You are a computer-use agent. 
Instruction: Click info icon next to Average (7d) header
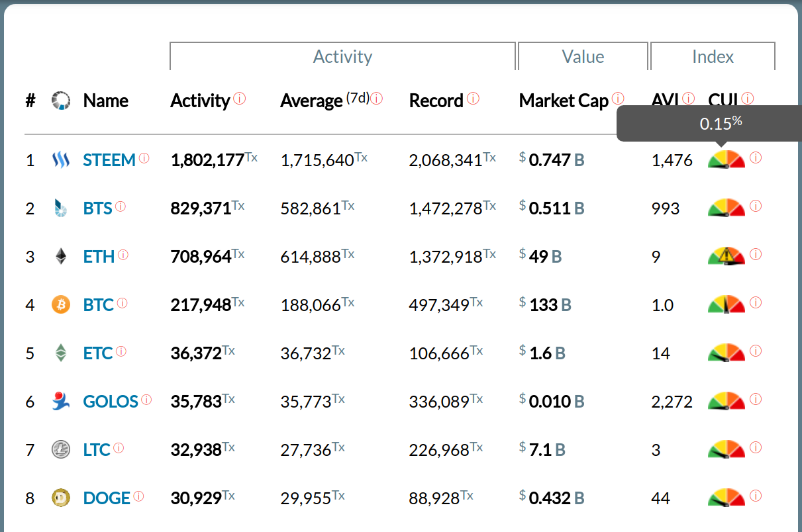(x=377, y=99)
